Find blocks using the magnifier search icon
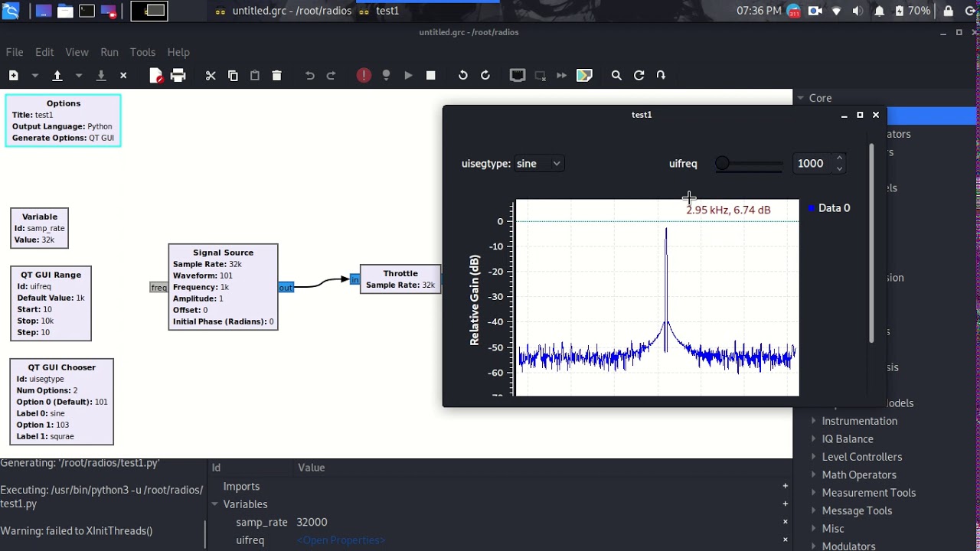 [x=616, y=75]
